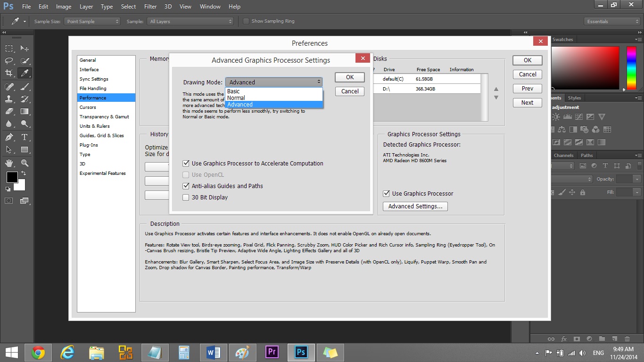Click the Next button in Preferences
644x362 pixels.
tap(528, 103)
